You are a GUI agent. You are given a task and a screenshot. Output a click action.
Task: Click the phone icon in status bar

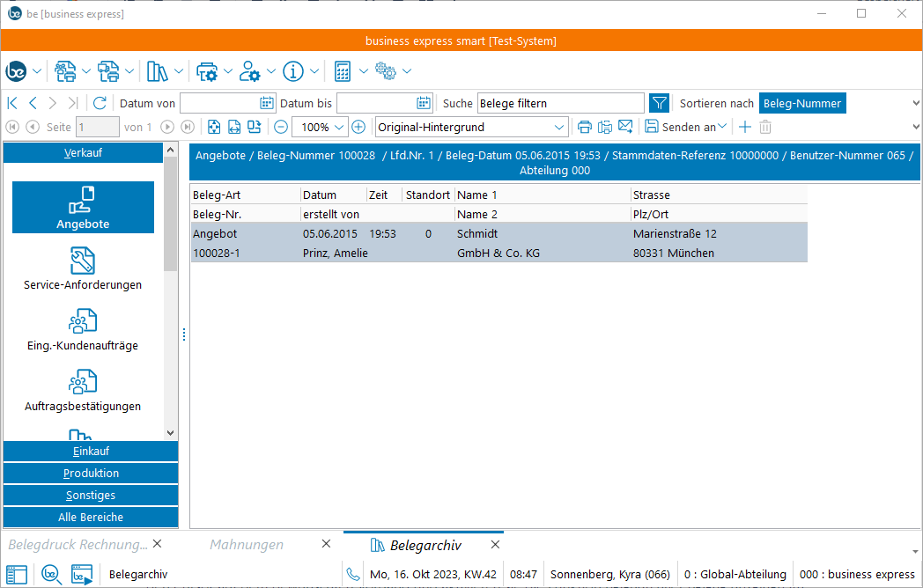pos(353,575)
